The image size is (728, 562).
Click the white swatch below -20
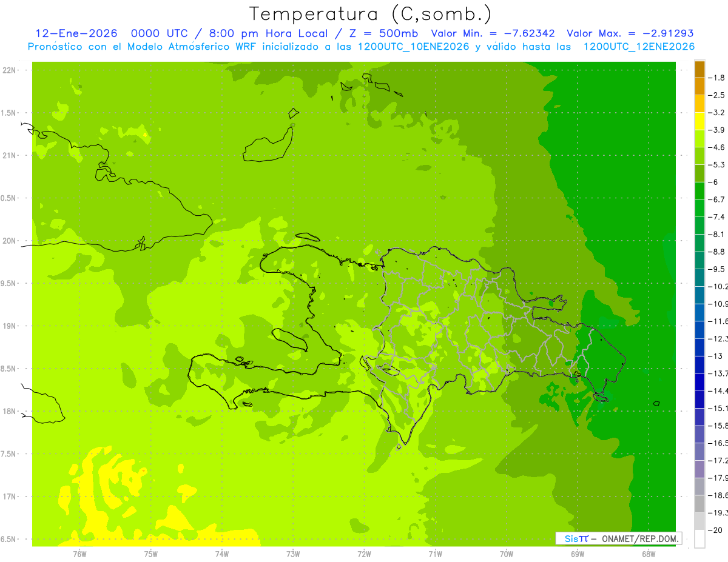pyautogui.click(x=699, y=539)
